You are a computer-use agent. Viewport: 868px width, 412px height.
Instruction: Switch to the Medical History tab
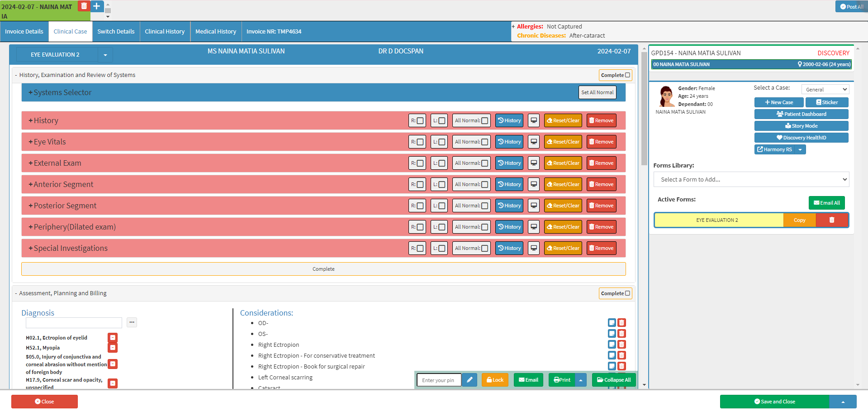tap(216, 32)
